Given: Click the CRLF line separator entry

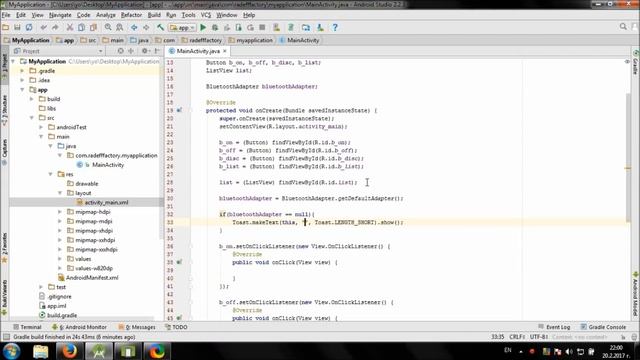Looking at the screenshot, I should coord(517,337).
